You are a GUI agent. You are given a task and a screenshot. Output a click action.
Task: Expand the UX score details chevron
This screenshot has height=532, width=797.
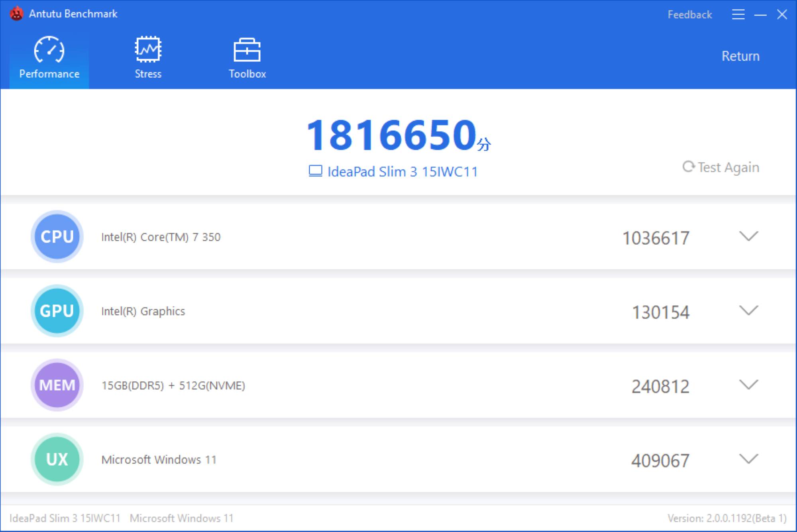tap(748, 459)
